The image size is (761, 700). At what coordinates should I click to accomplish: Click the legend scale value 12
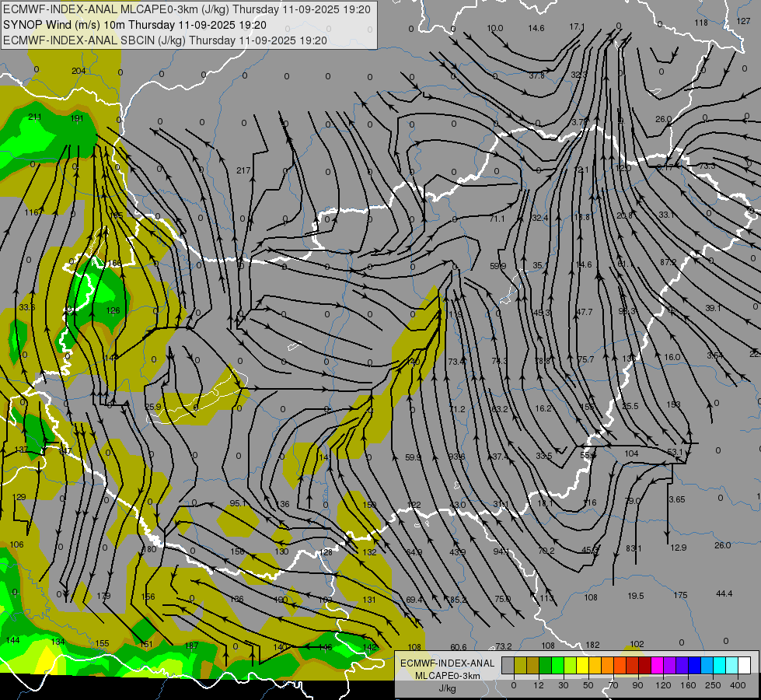[538, 685]
